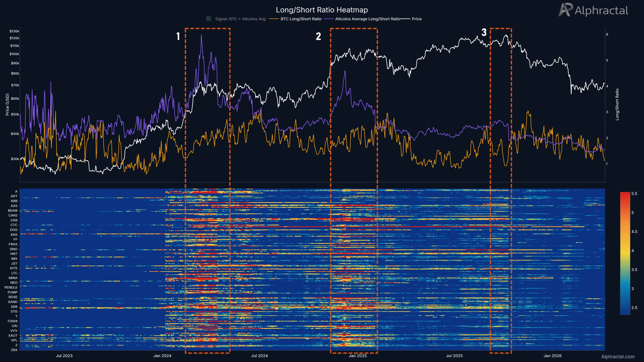Click the $100k price axis label

click(x=14, y=54)
